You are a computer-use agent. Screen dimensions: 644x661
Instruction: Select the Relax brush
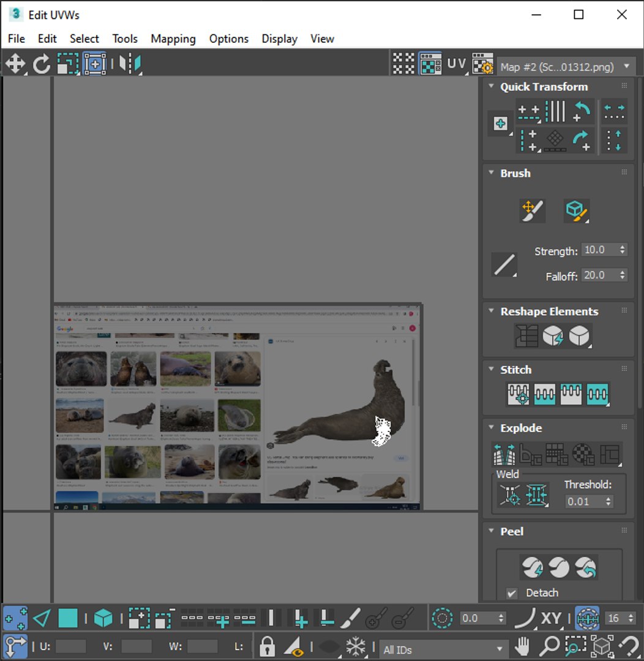577,211
